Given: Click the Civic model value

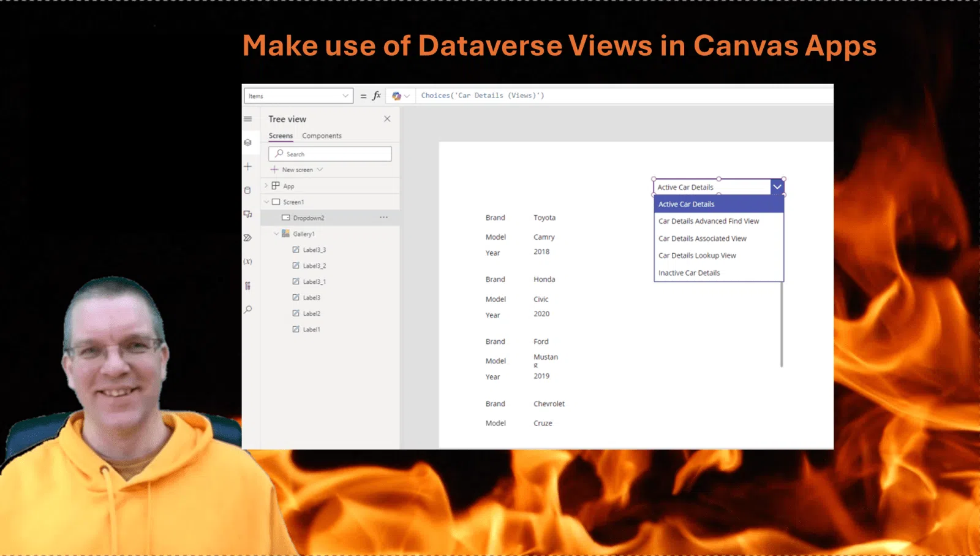Looking at the screenshot, I should coord(541,299).
